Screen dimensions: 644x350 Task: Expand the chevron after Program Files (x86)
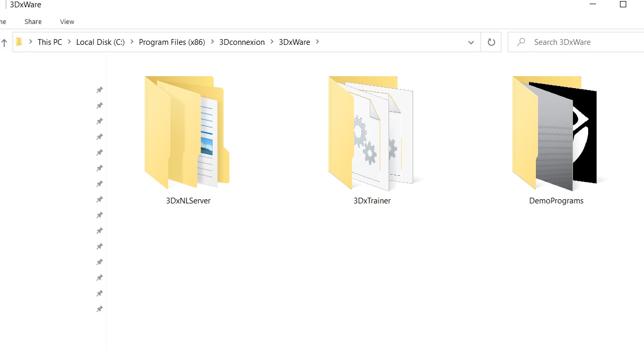pos(213,42)
